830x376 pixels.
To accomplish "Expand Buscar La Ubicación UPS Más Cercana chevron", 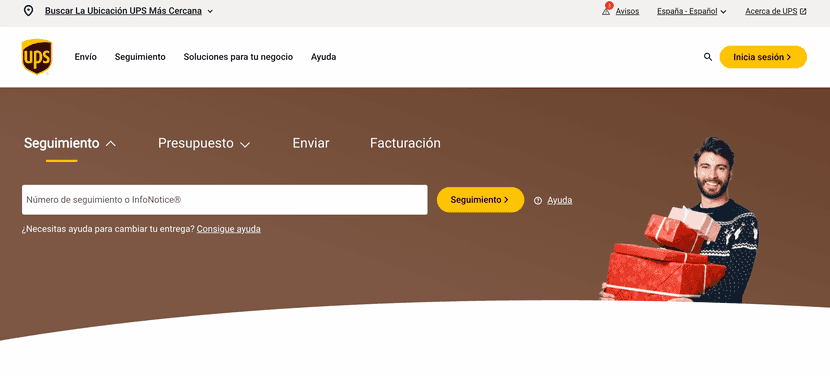I will click(x=210, y=11).
